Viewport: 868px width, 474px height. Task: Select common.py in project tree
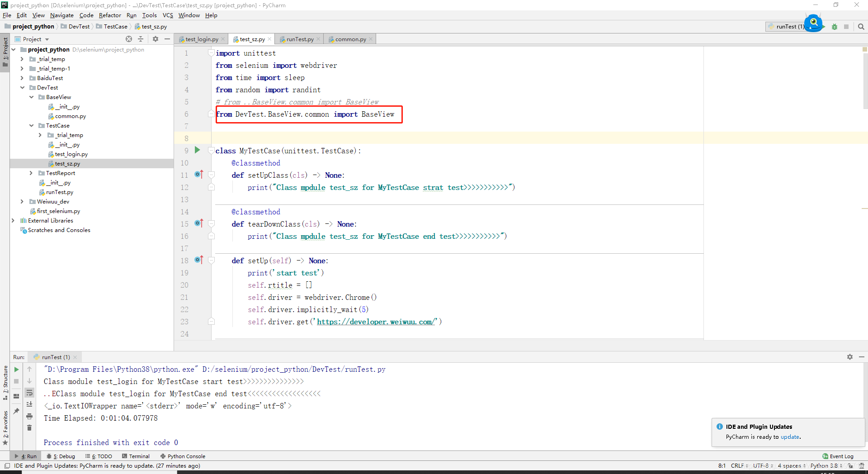[67, 116]
